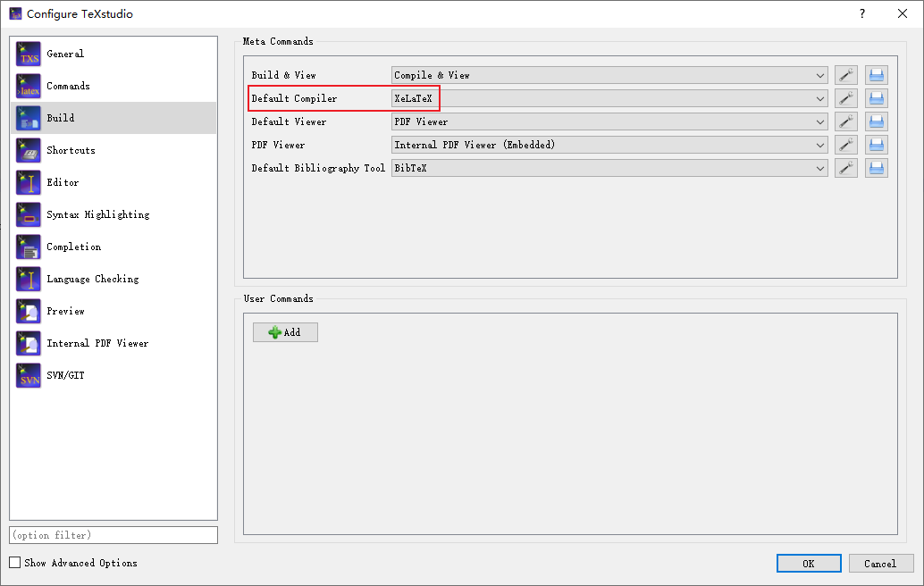Expand the Internal PDF Viewer (Embedded) dropdown
924x586 pixels.
609,145
